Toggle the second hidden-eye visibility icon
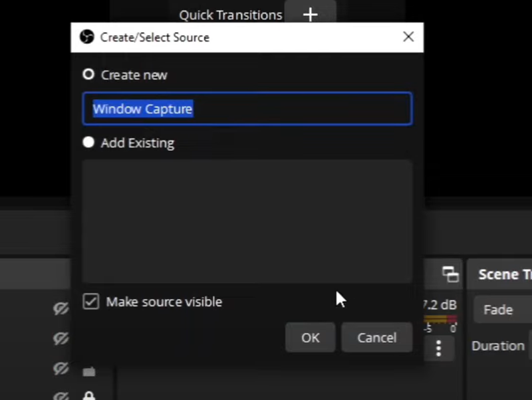Viewport: 532px width, 400px height. pyautogui.click(x=61, y=339)
